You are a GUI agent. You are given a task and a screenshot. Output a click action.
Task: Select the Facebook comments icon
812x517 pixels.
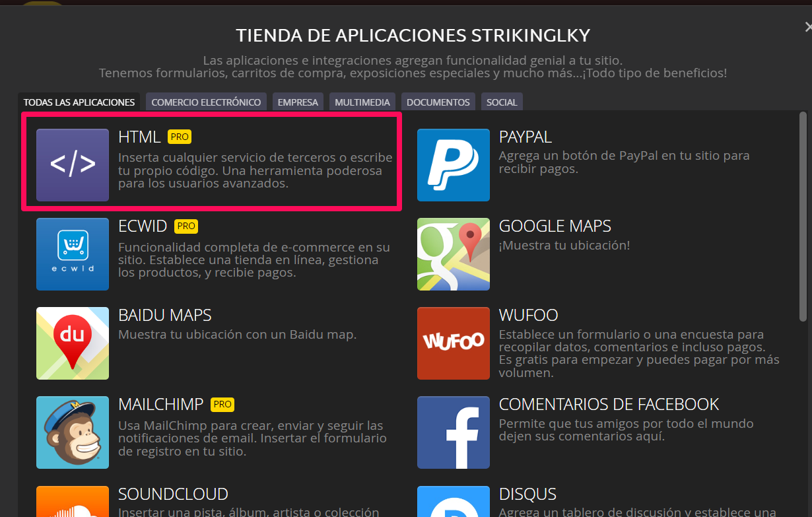pyautogui.click(x=454, y=432)
